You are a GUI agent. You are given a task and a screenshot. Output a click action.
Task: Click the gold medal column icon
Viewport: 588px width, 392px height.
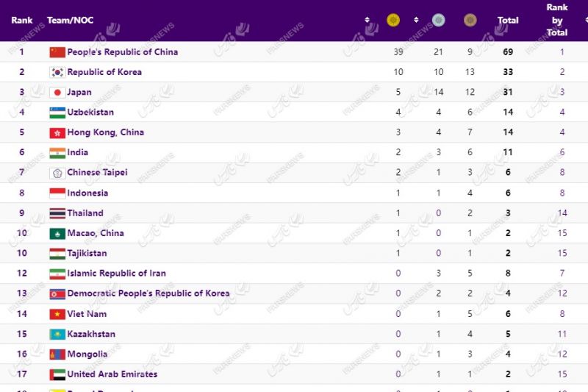click(x=393, y=21)
